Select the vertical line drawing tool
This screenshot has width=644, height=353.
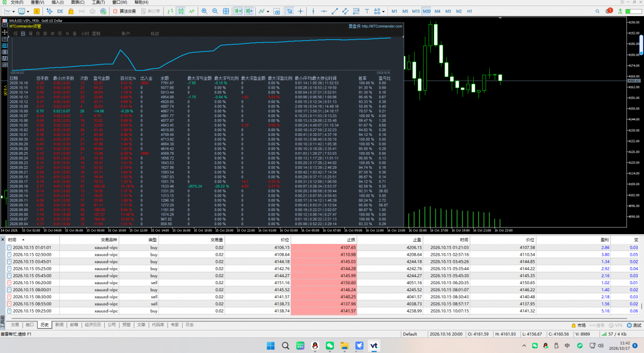pos(313,11)
